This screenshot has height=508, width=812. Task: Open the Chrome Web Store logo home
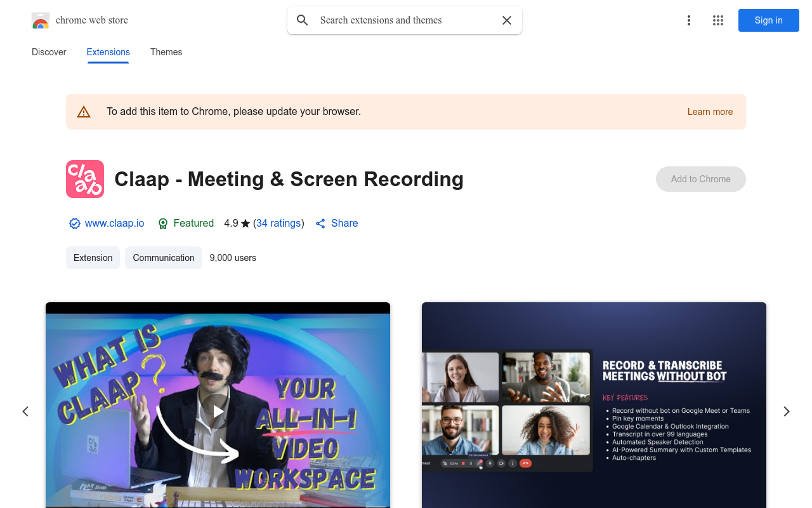click(41, 20)
